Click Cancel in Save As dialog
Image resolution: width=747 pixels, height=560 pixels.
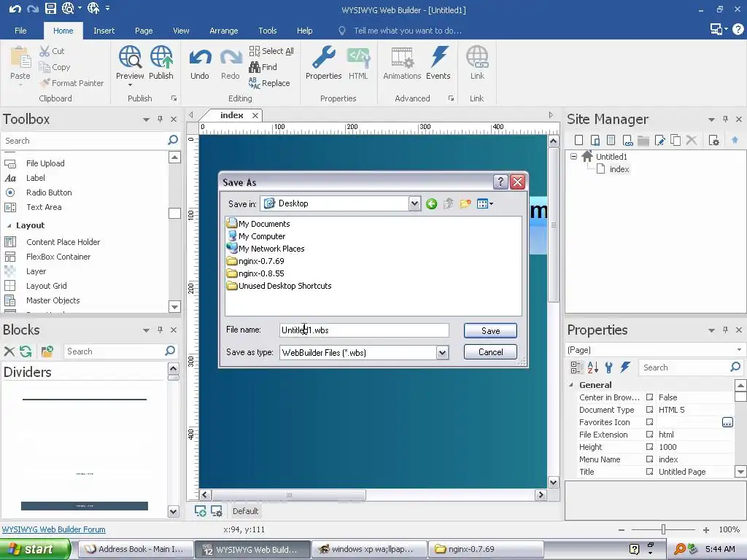coord(490,352)
